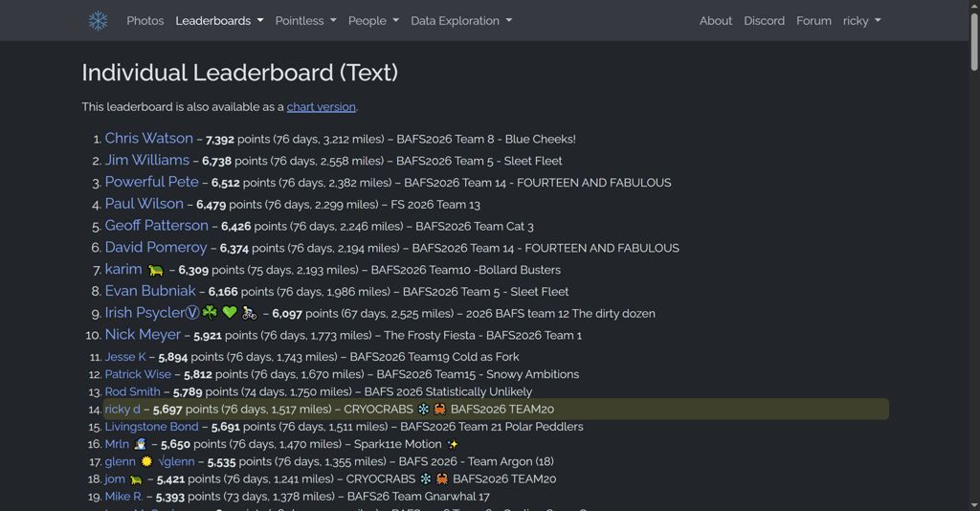This screenshot has width=980, height=511.
Task: Open the Pointless dropdown menu
Action: click(x=305, y=21)
